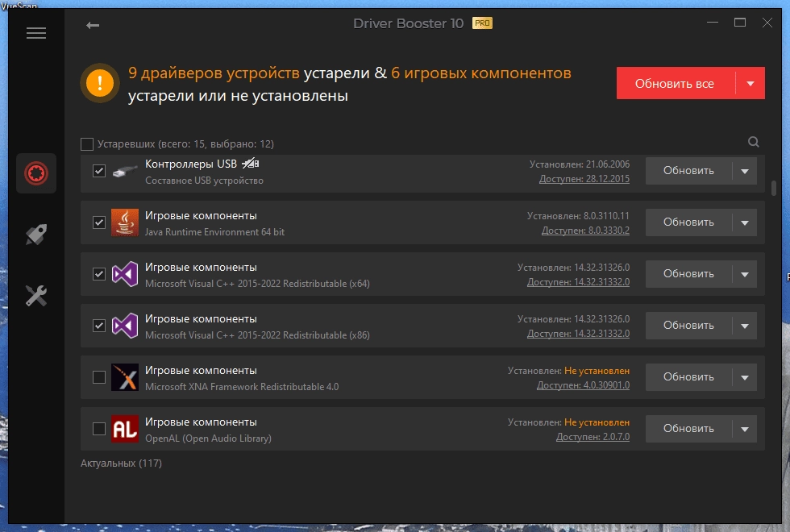This screenshot has height=532, width=790.
Task: Click the XNA Framework icon
Action: click(x=124, y=377)
